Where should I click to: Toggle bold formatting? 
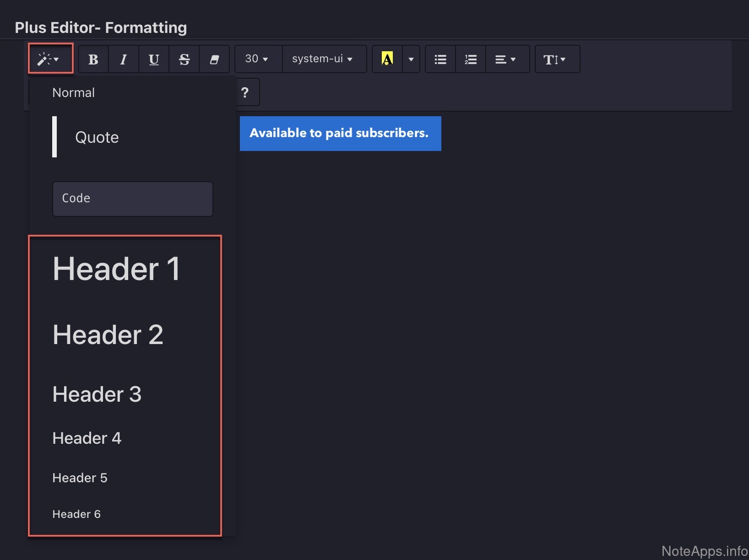click(93, 59)
